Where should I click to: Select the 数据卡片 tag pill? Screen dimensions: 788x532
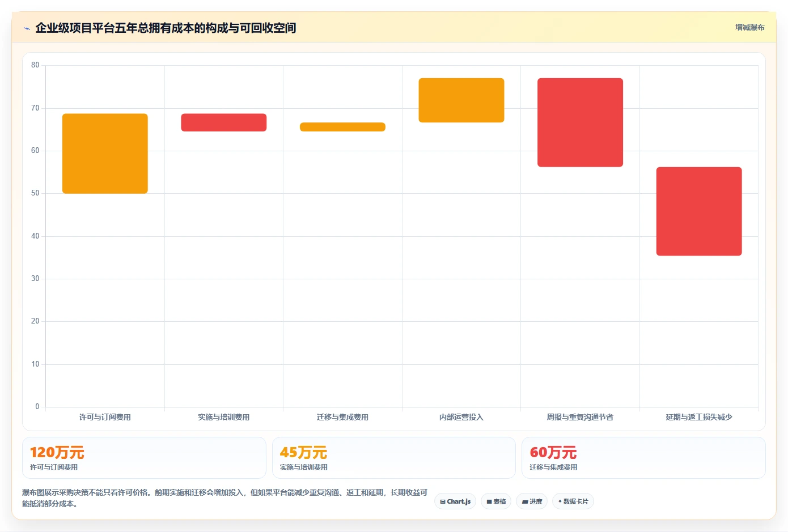pos(573,501)
